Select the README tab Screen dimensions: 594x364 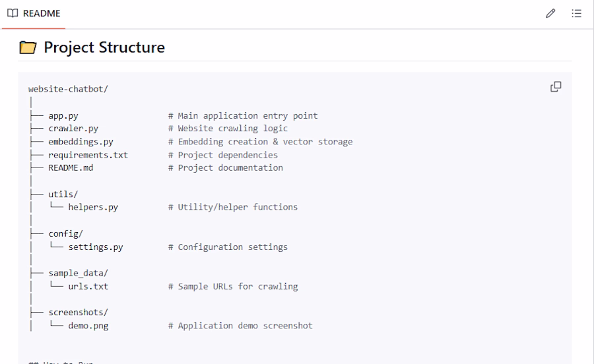(34, 14)
